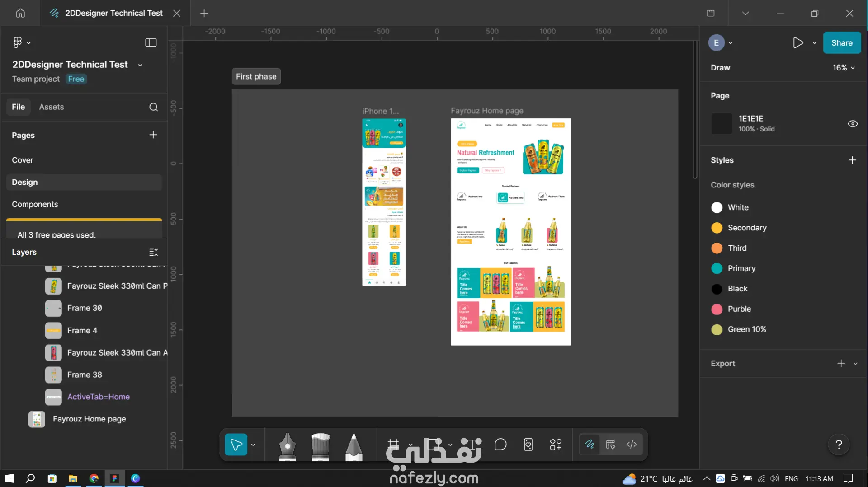This screenshot has height=487, width=868.
Task: Select the Pen nib tool
Action: click(287, 446)
